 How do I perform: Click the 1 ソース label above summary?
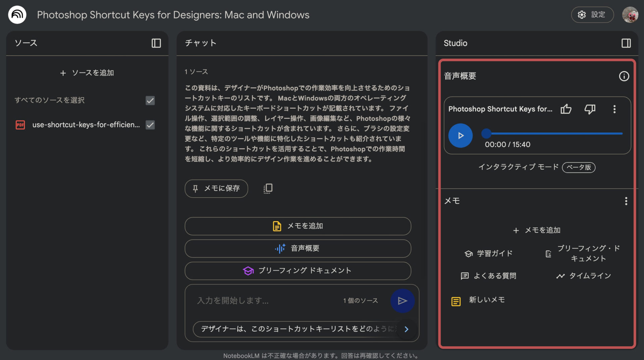pyautogui.click(x=196, y=72)
